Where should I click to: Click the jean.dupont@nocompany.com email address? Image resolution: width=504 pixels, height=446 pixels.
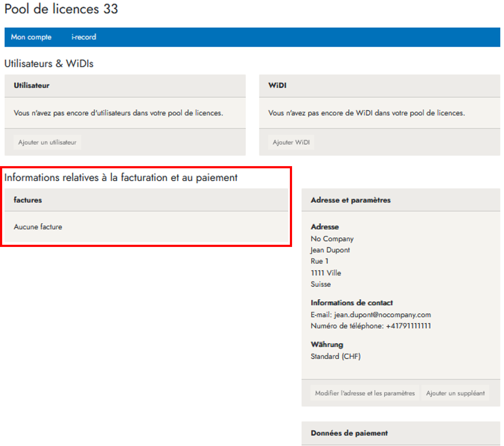click(382, 315)
